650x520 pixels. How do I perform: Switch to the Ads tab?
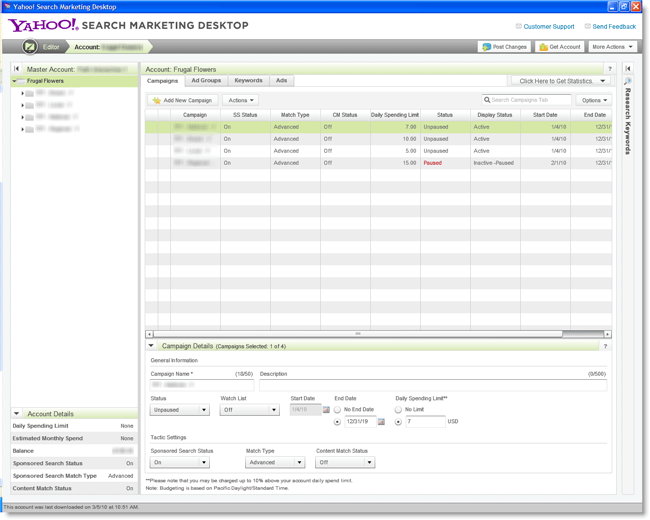[x=281, y=80]
